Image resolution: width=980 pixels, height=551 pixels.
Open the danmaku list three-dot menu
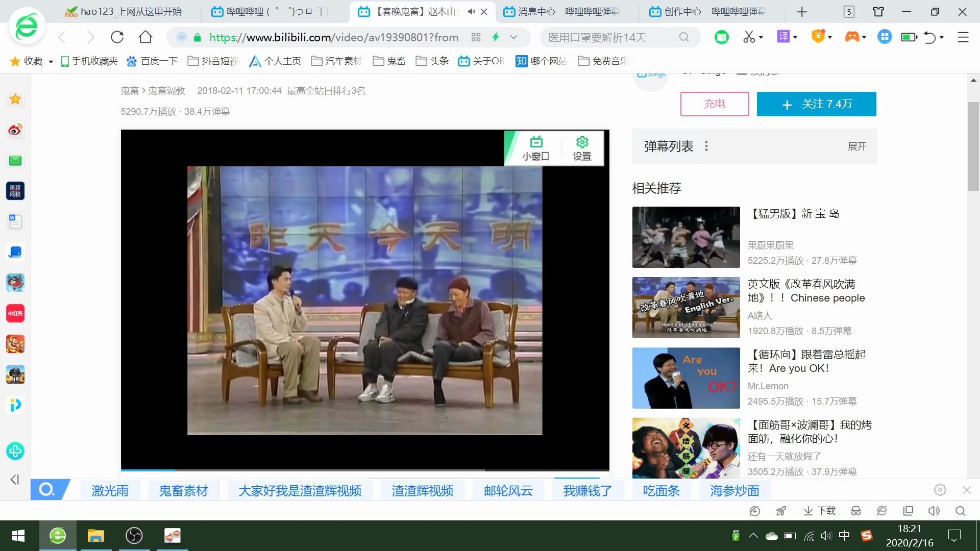point(706,146)
